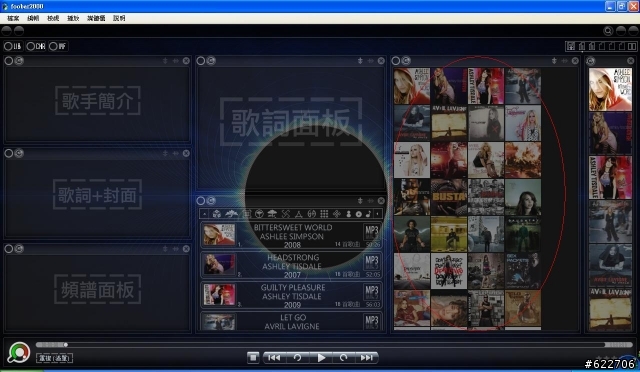The image size is (640, 372).
Task: Close the cover grid panel
Action: click(x=575, y=61)
